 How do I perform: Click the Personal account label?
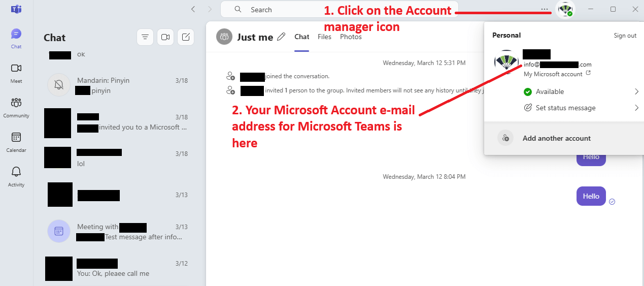click(x=506, y=35)
